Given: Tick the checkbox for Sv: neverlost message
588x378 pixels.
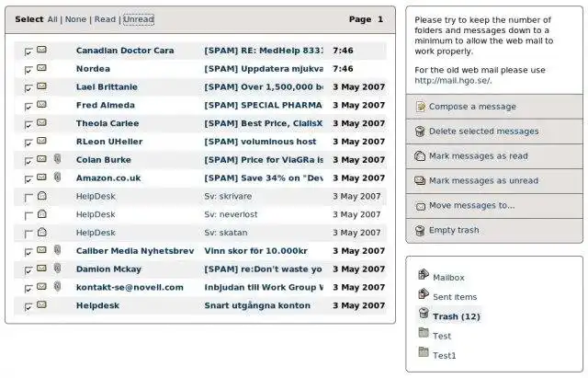Looking at the screenshot, I should pyautogui.click(x=28, y=215).
